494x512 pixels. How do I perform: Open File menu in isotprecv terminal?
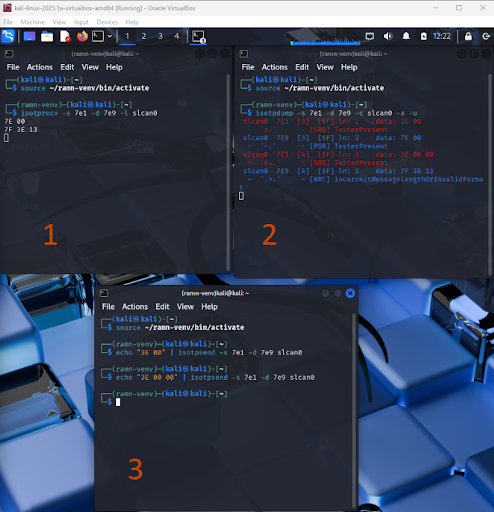click(x=13, y=67)
